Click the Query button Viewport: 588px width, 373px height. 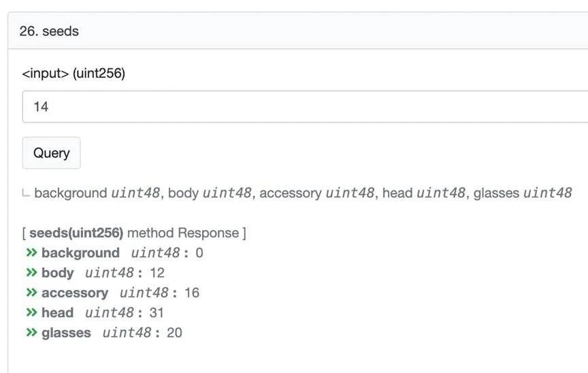pyautogui.click(x=51, y=153)
